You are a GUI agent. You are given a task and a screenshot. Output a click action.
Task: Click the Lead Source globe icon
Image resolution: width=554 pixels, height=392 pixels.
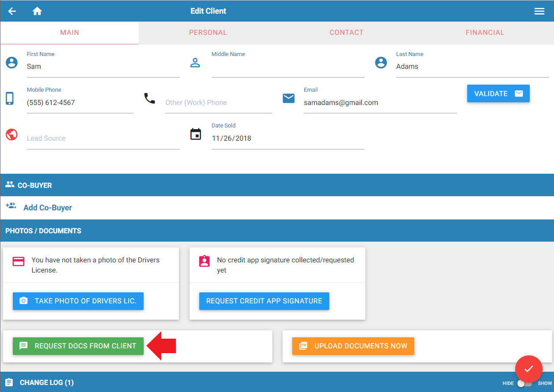coord(12,134)
